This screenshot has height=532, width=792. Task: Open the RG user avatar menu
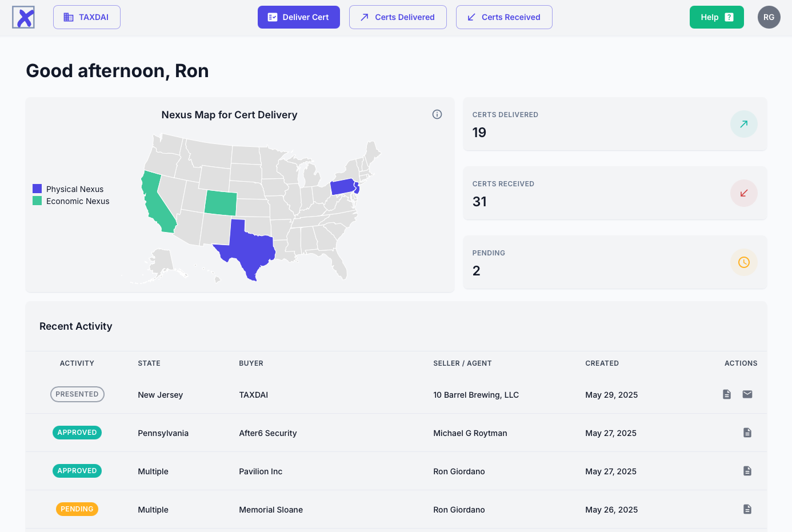point(769,17)
